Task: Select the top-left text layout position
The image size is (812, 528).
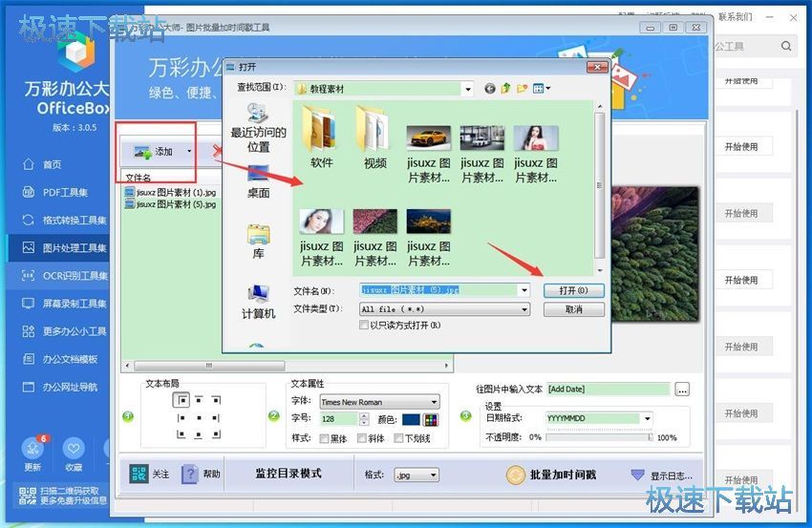Action: click(x=181, y=400)
